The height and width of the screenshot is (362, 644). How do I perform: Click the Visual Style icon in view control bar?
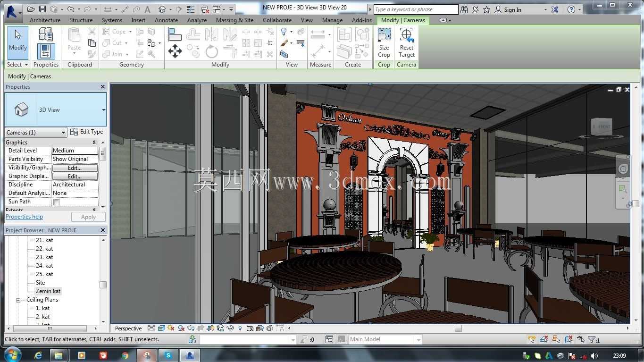coord(161,328)
